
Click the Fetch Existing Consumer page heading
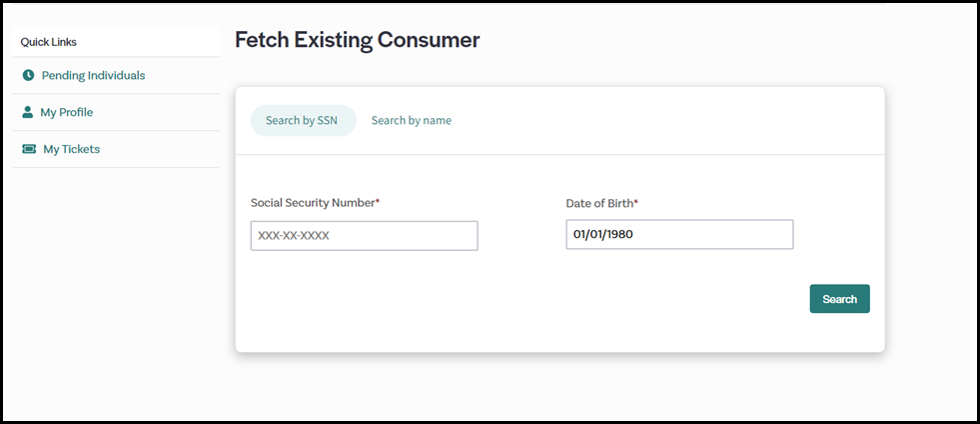pos(357,40)
